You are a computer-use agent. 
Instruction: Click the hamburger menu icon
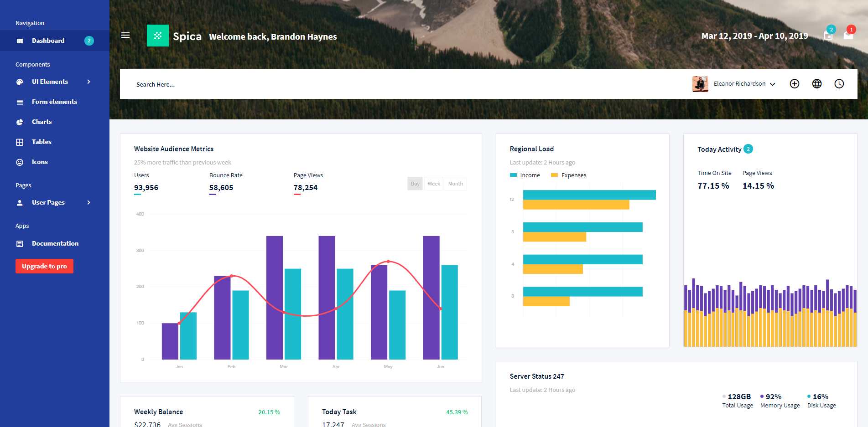tap(125, 36)
